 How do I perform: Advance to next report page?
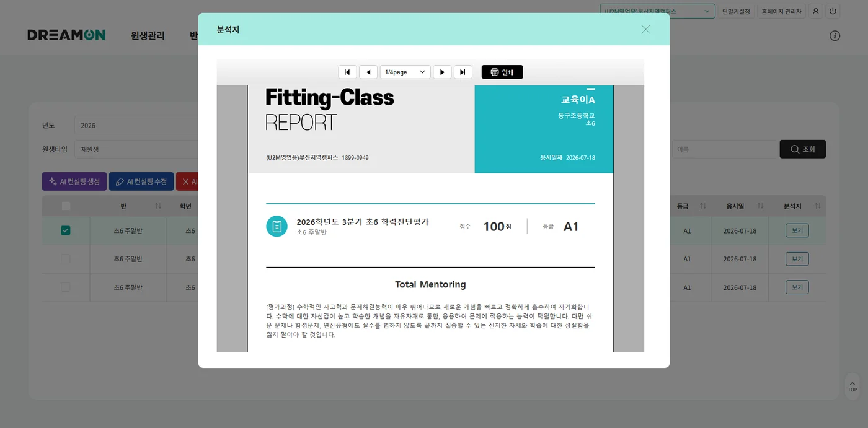tap(442, 72)
